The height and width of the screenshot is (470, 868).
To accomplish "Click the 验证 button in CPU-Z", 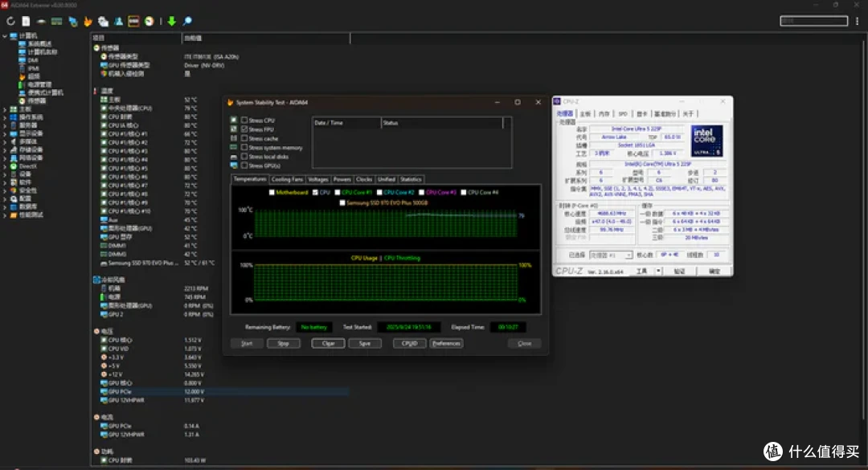I will tap(679, 272).
